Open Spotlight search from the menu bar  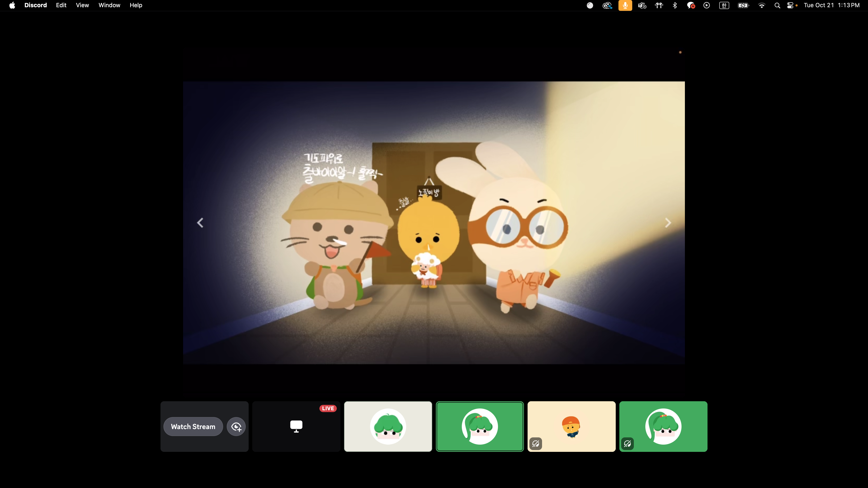777,5
